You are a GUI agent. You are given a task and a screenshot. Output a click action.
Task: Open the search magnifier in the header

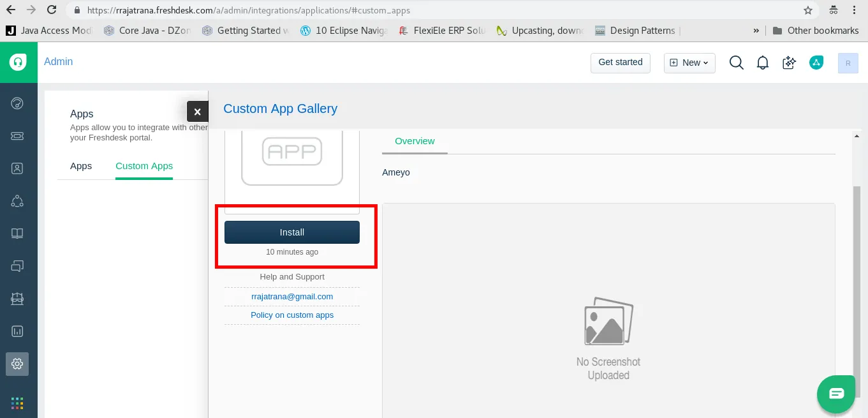coord(737,63)
